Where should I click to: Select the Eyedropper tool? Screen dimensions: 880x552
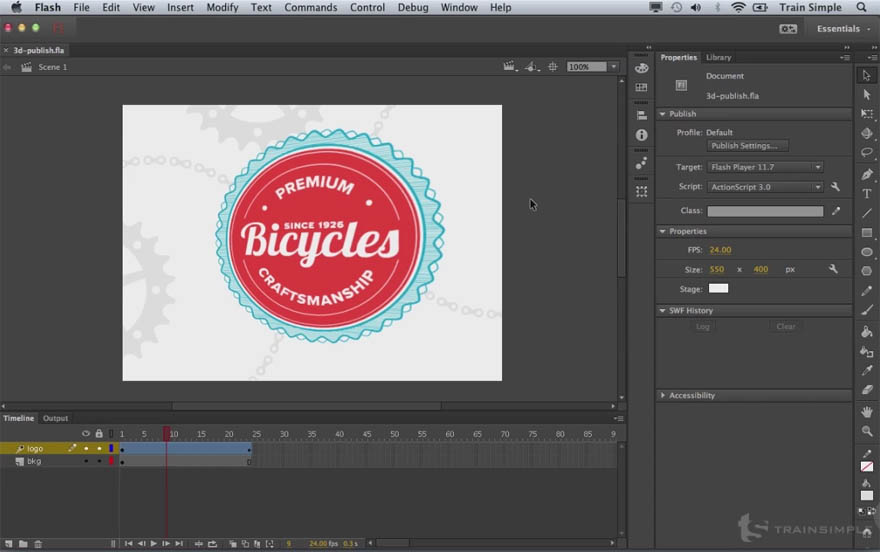(x=867, y=371)
